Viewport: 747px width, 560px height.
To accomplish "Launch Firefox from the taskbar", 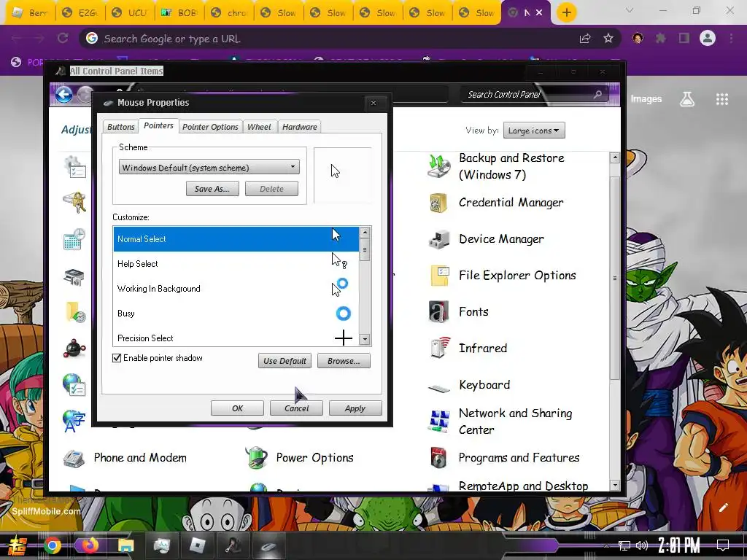I will click(x=90, y=545).
